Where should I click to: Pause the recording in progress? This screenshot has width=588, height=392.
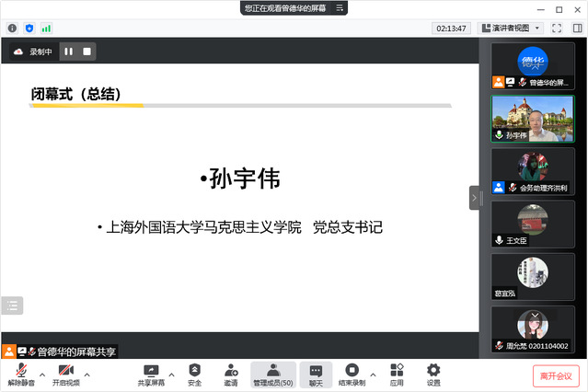[x=68, y=52]
